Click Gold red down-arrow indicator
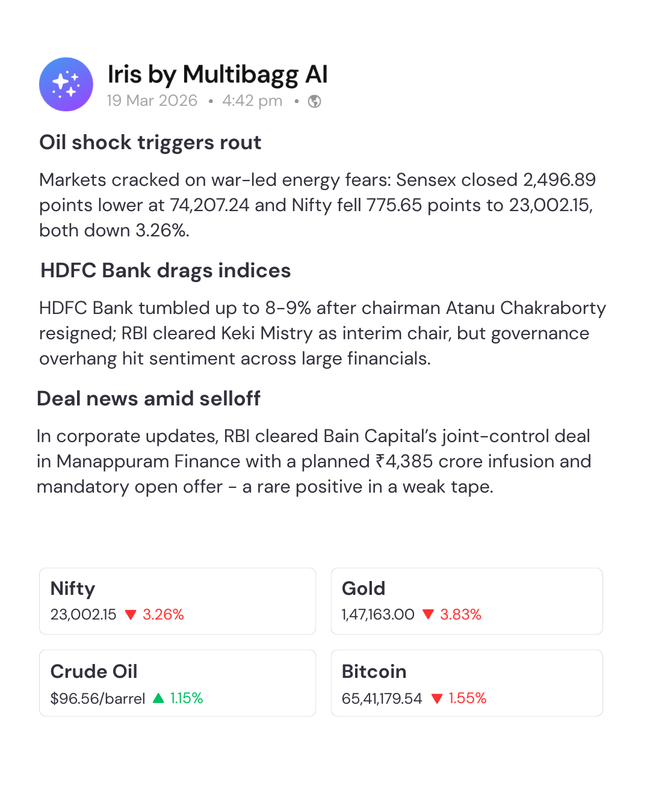Screen dimensions: 650x812 tap(428, 614)
